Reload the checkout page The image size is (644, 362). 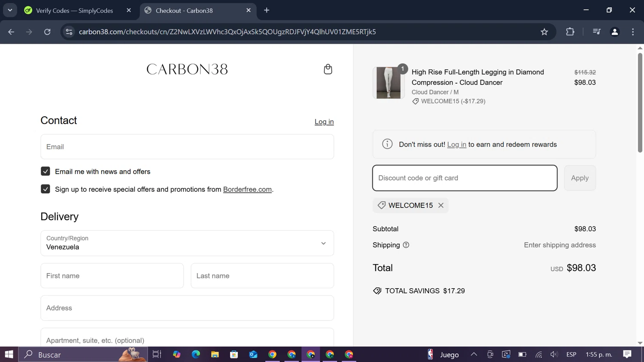coord(47,32)
